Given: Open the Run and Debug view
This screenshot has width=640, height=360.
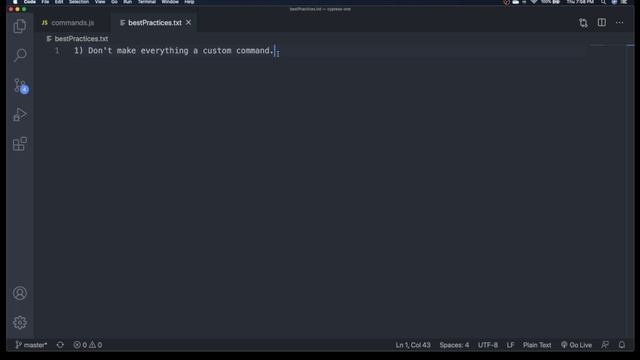Looking at the screenshot, I should 20,115.
